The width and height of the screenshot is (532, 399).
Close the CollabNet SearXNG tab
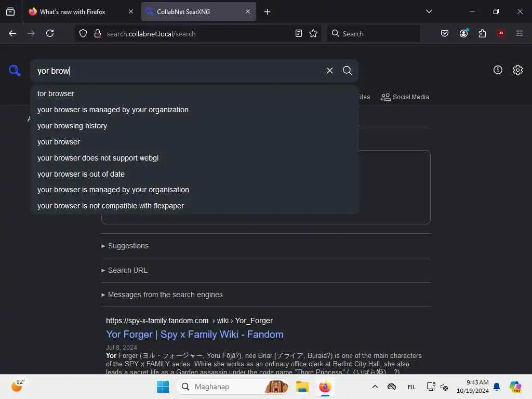(x=248, y=11)
